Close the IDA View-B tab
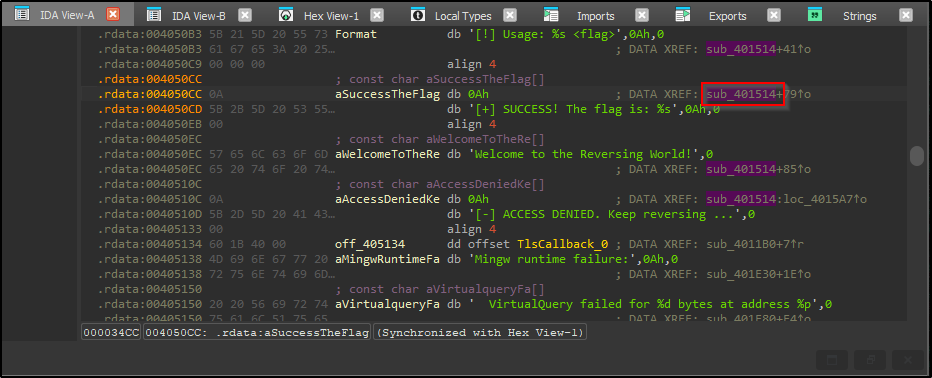 tap(245, 15)
